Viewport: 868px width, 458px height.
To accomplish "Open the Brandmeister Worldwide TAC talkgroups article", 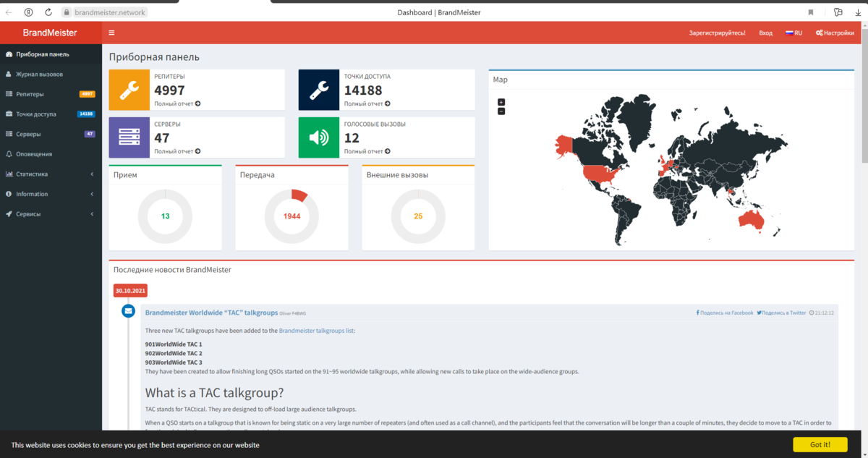I will [211, 313].
